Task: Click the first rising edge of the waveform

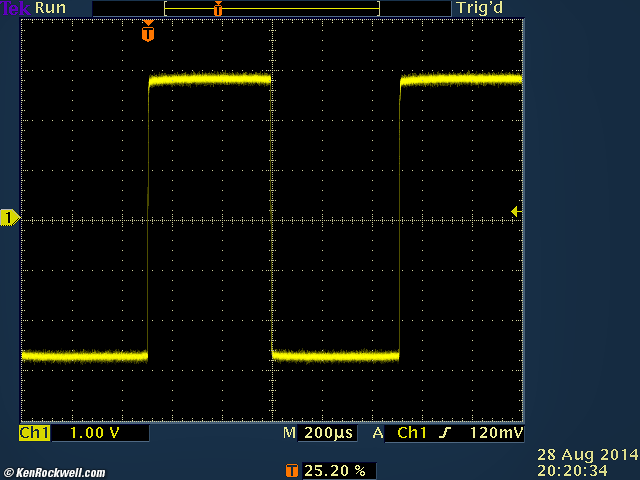Action: tap(148, 215)
